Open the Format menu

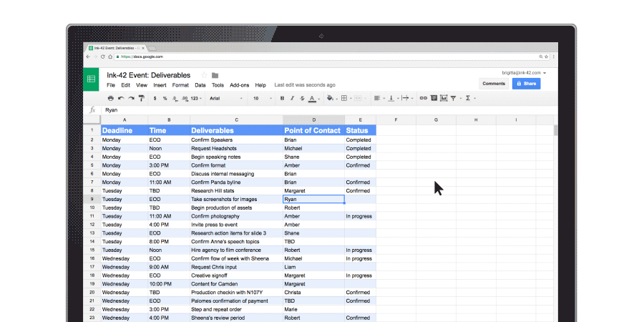pos(180,85)
